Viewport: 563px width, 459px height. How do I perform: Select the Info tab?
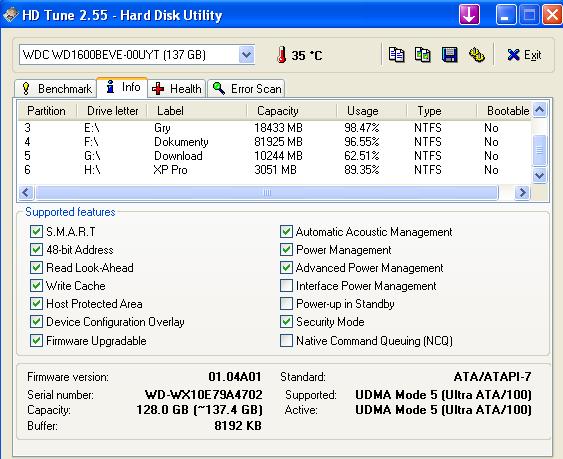coord(122,87)
